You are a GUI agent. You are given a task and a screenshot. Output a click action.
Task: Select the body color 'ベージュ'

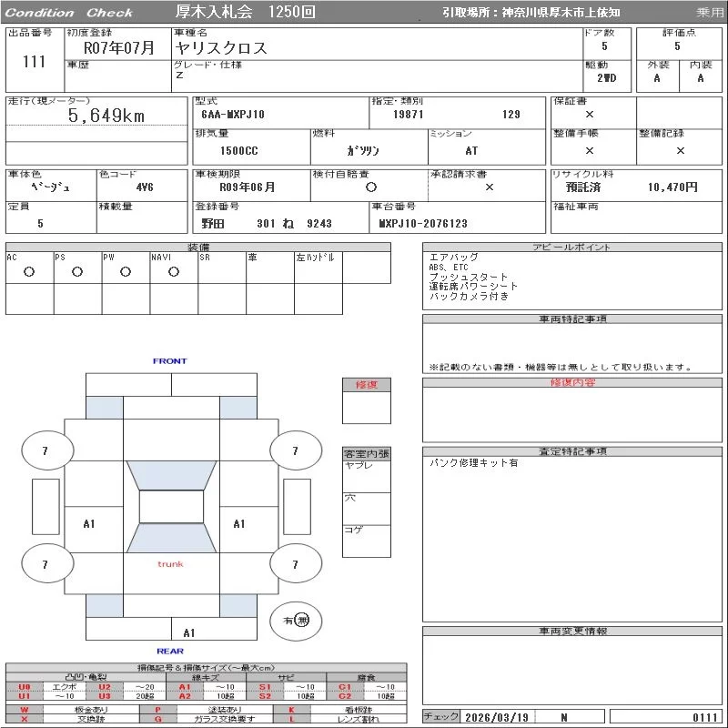coord(50,187)
